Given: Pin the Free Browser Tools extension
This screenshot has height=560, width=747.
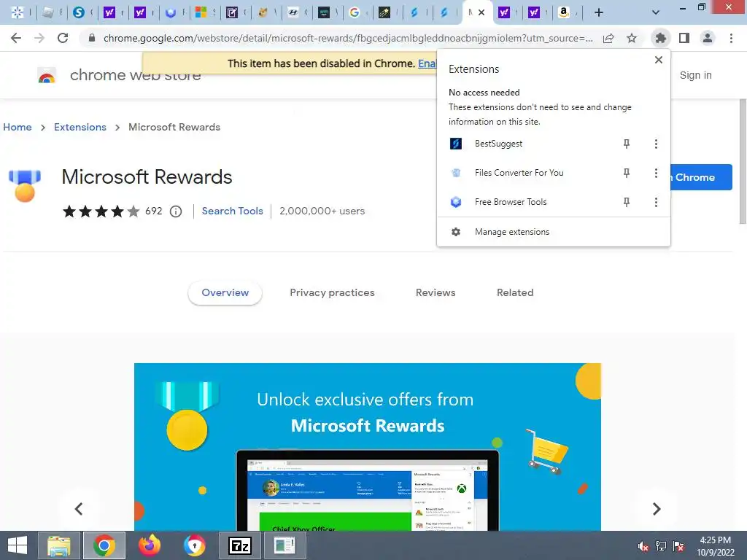Looking at the screenshot, I should [627, 203].
